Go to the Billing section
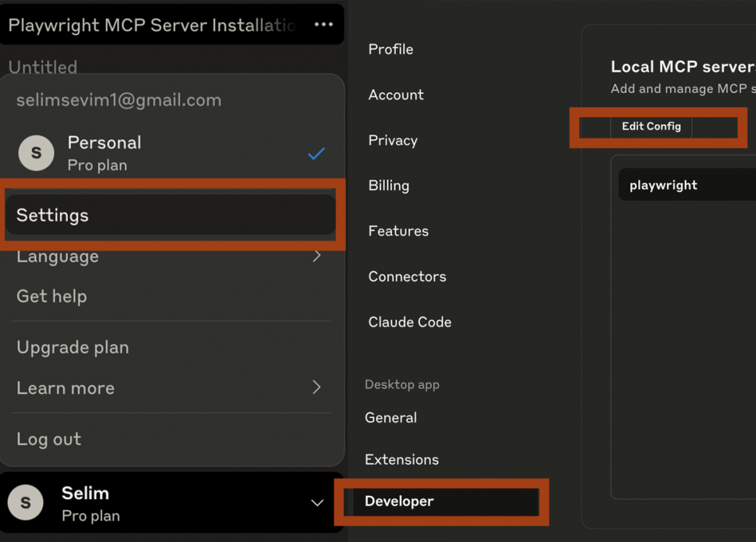Viewport: 756px width, 542px height. (x=389, y=185)
